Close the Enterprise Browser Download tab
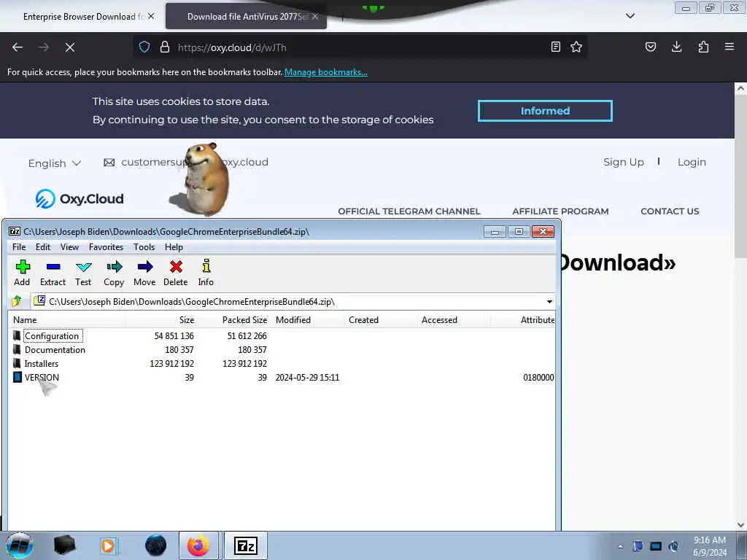This screenshot has height=560, width=747. 151,16
